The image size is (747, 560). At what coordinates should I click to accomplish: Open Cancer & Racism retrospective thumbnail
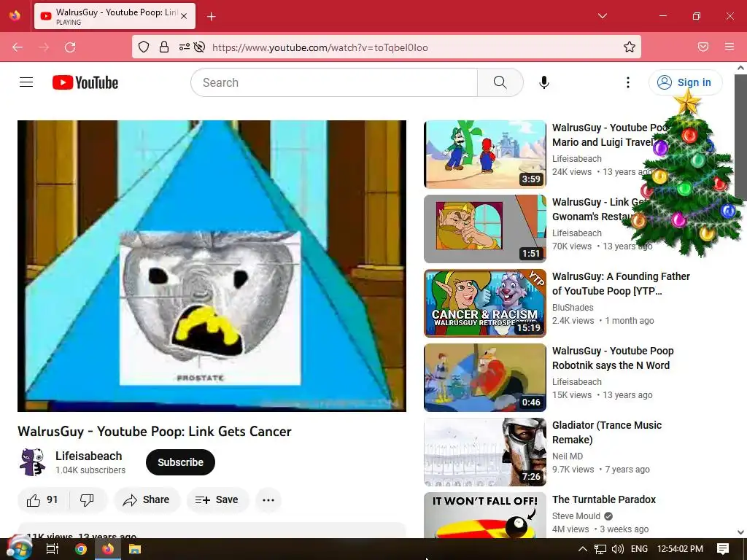(485, 303)
